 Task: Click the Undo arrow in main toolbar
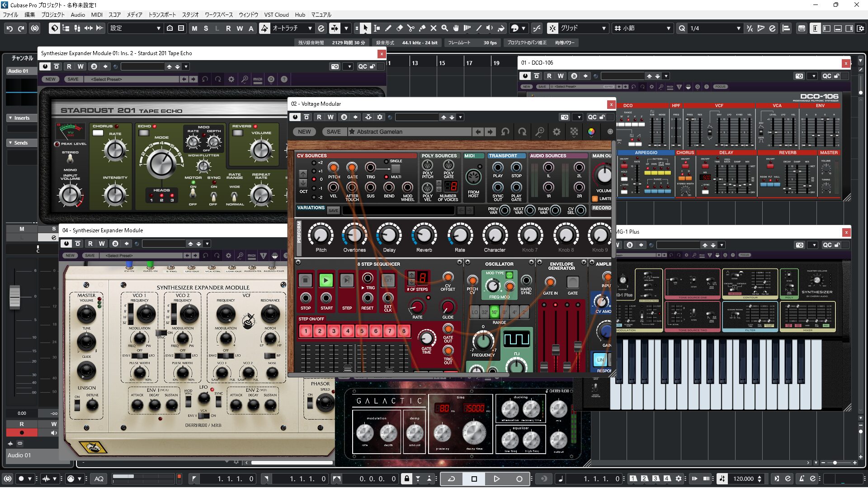tap(9, 28)
